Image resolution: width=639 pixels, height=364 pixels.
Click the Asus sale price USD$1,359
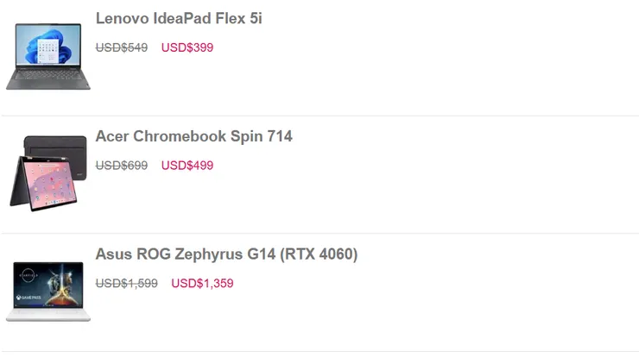[x=202, y=283]
